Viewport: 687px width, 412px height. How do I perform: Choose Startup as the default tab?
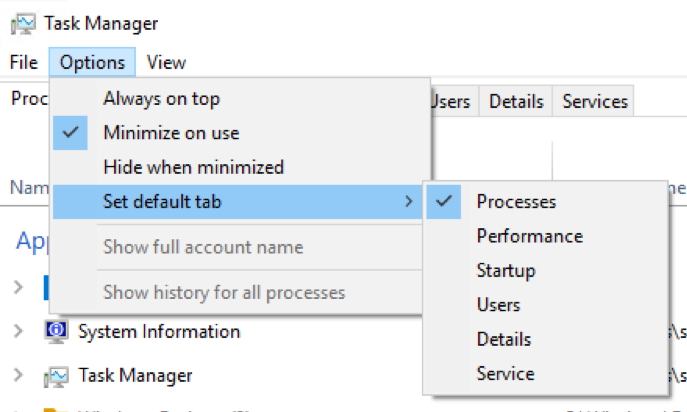(506, 270)
